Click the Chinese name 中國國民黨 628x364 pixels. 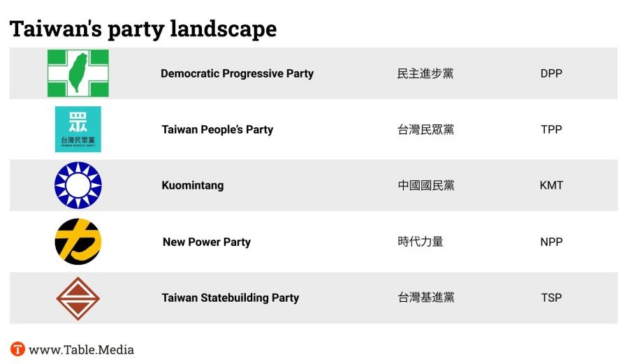click(x=426, y=185)
